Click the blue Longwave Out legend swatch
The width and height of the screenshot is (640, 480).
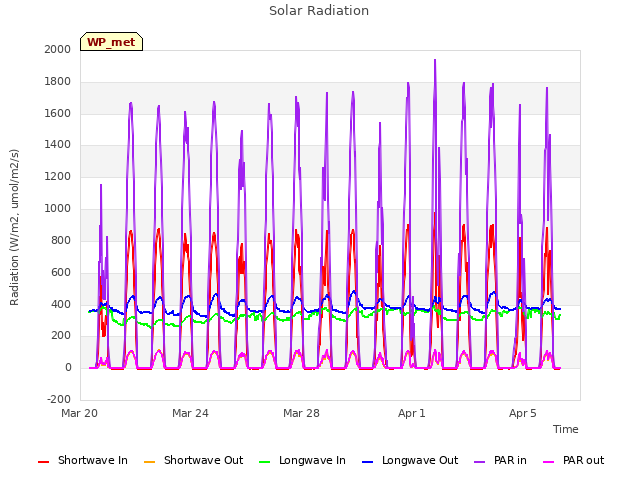(x=367, y=462)
